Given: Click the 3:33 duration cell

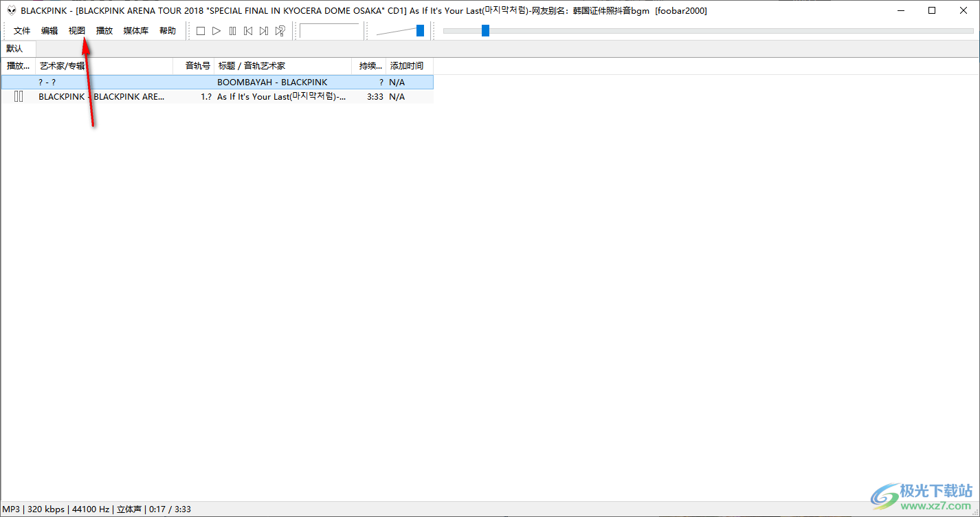Looking at the screenshot, I should [x=375, y=97].
